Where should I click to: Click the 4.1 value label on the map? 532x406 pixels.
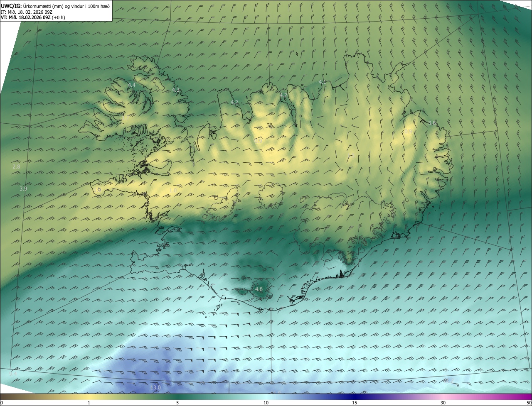[x=323, y=82]
